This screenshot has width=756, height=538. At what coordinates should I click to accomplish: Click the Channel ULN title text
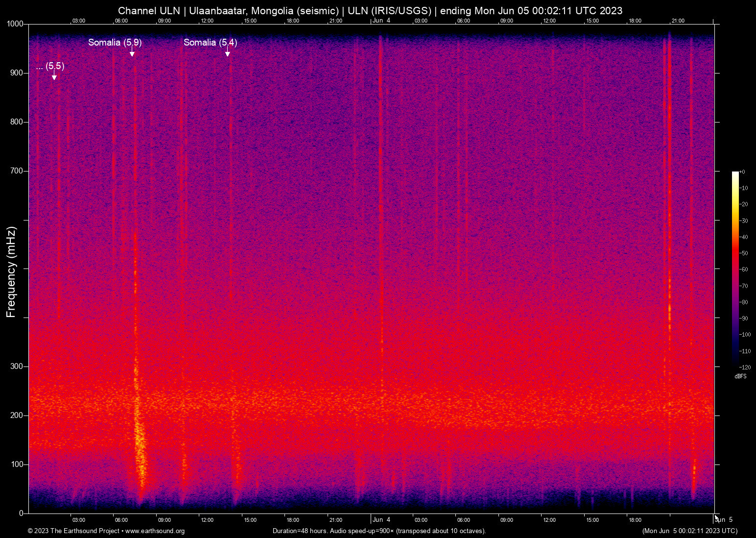click(148, 10)
